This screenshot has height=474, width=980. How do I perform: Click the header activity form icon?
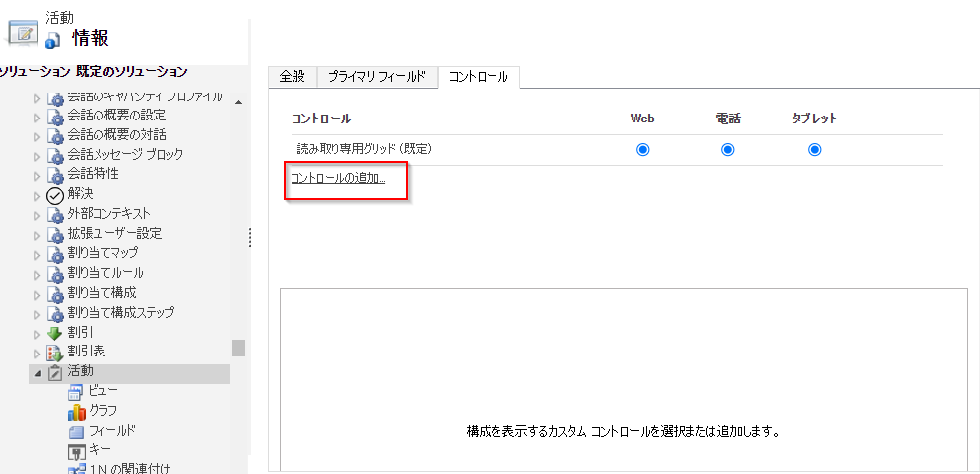point(23,34)
